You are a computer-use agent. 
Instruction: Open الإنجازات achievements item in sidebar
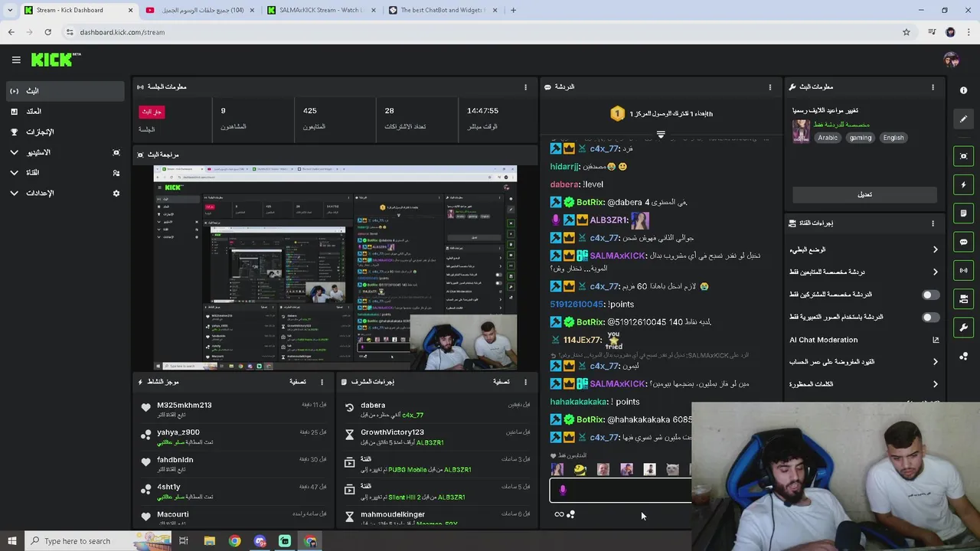coord(64,132)
